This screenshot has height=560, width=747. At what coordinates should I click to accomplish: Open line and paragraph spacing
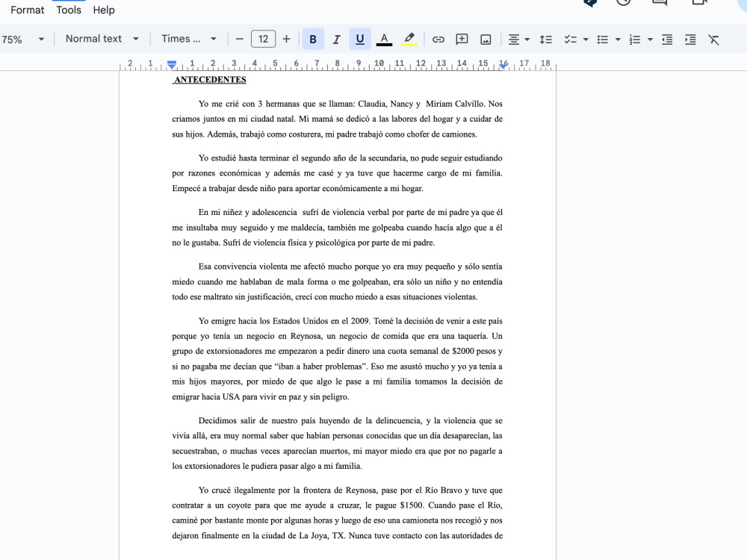tap(546, 39)
